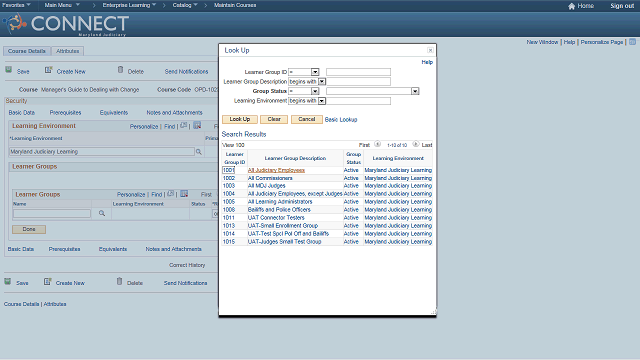Click the Basic Lookup link
The width and height of the screenshot is (640, 360).
point(341,120)
